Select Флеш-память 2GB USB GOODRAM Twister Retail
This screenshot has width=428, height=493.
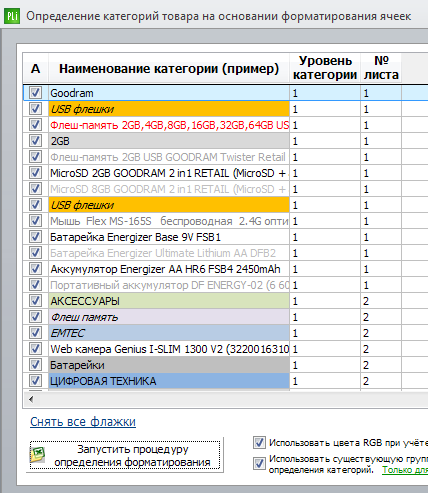coord(169,157)
